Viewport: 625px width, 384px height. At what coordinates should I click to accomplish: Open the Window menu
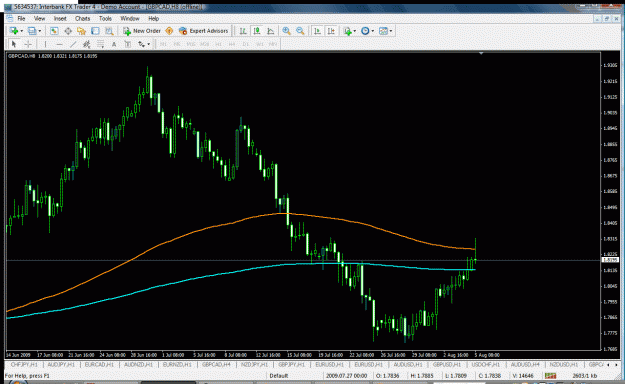point(130,18)
